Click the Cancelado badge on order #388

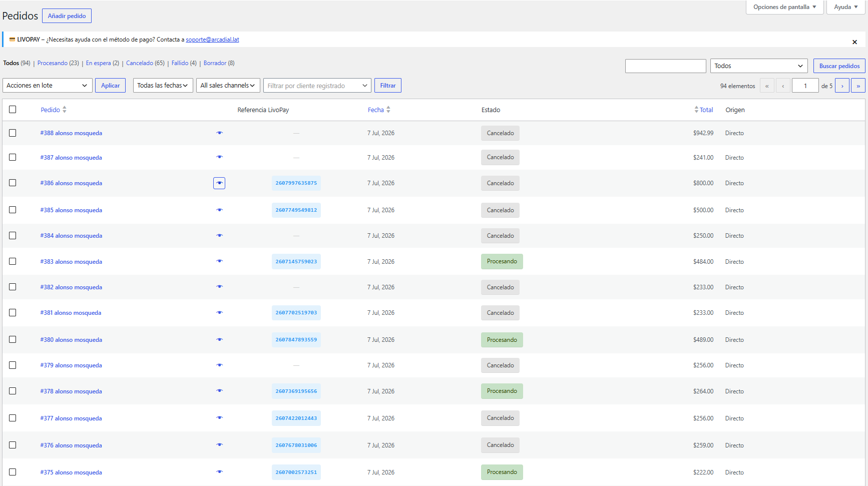click(x=501, y=133)
